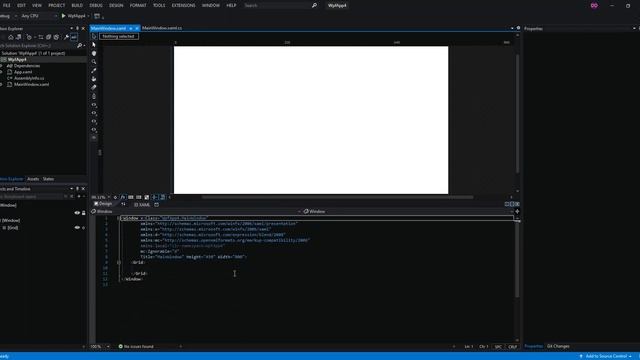Open the designer zoom percentage dropdown
The height and width of the screenshot is (360, 640).
coord(109,197)
